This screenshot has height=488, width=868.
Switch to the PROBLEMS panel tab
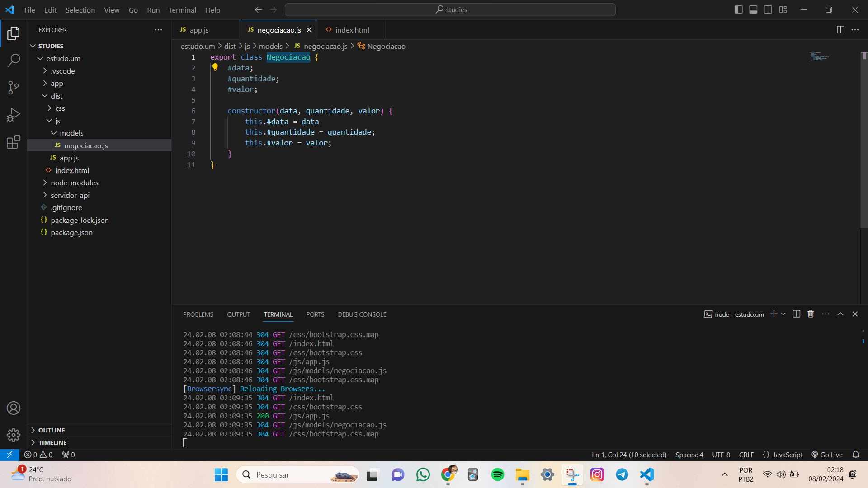(x=198, y=314)
